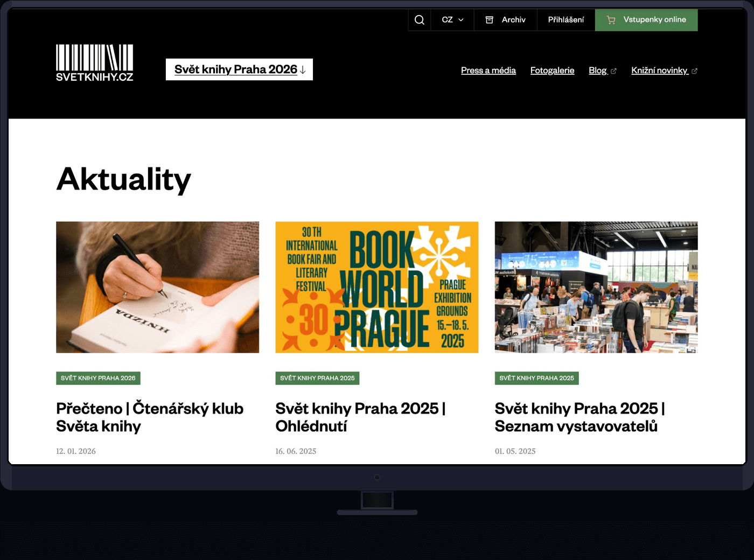Click the down arrow beside Svět knihy Praha 2026
Viewport: 754px width, 560px height.
tap(303, 70)
